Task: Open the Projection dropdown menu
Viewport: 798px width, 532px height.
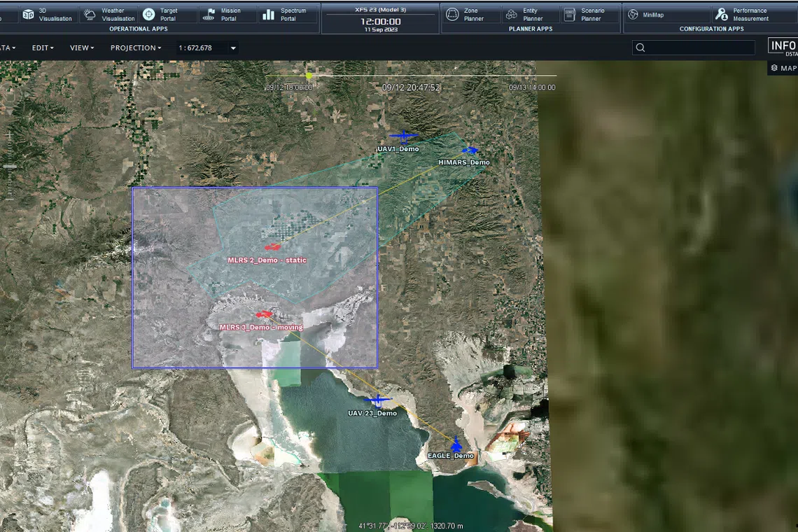Action: pos(135,48)
